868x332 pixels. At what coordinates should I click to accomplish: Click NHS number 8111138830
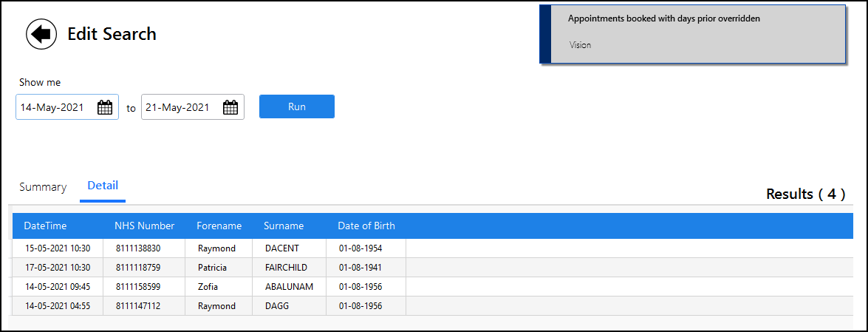[137, 248]
